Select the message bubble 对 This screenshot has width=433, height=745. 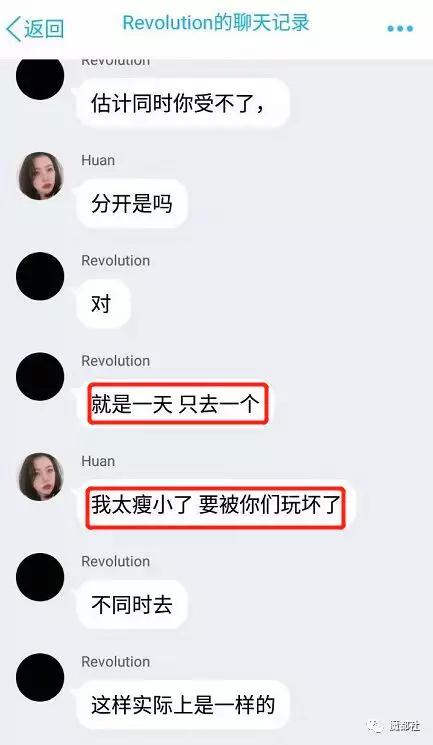pyautogui.click(x=103, y=304)
